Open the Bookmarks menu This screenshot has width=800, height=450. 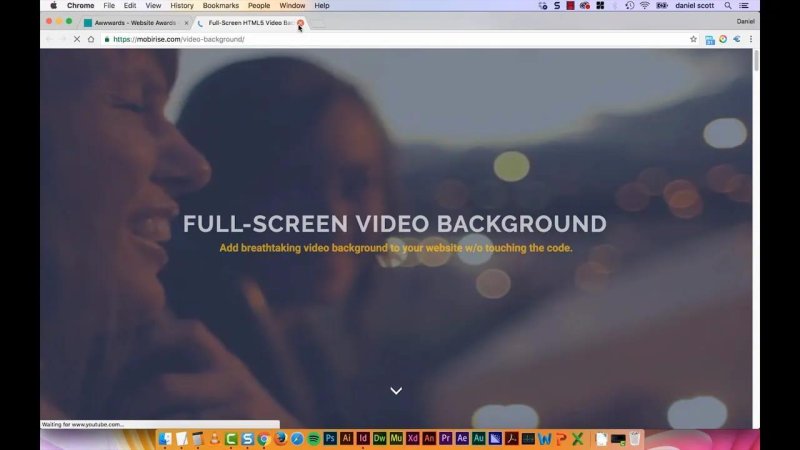click(x=220, y=6)
